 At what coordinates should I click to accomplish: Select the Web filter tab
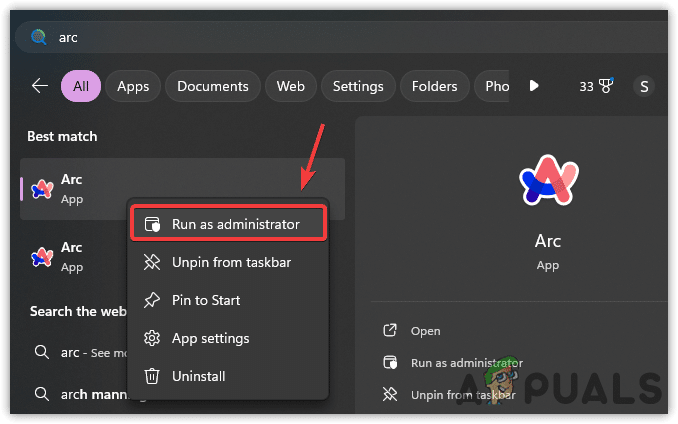click(291, 86)
